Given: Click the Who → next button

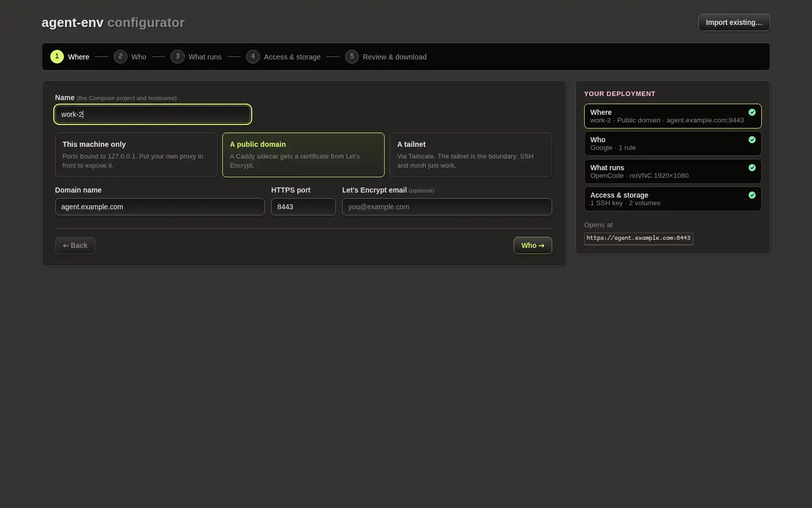Looking at the screenshot, I should pos(532,245).
